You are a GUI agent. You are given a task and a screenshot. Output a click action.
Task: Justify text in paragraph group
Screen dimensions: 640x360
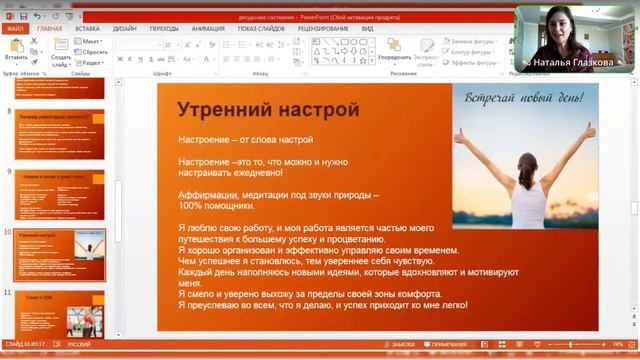(x=258, y=60)
